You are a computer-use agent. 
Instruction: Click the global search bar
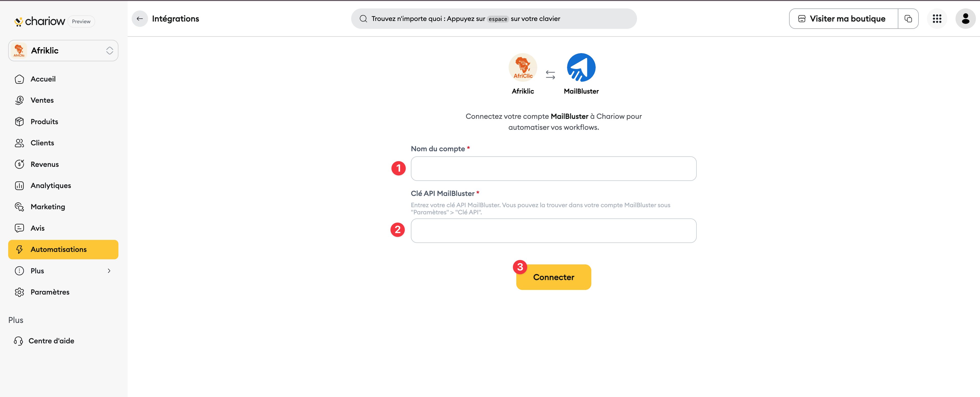pos(494,19)
